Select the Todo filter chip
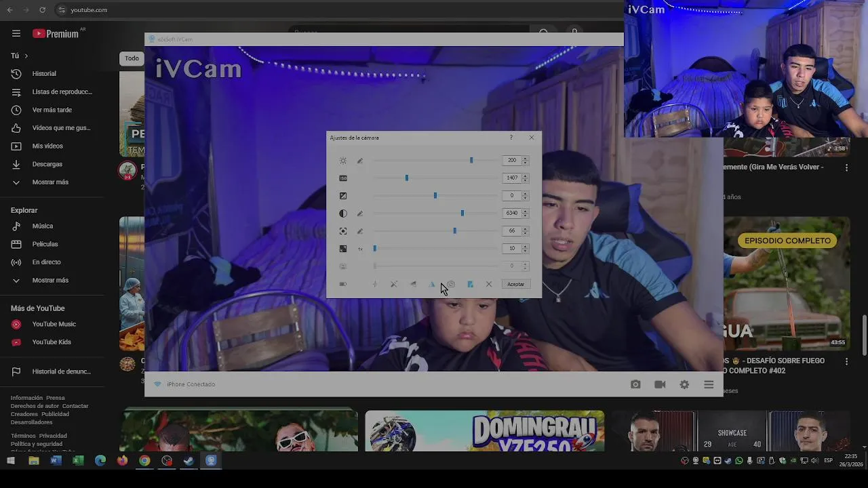 pos(132,58)
